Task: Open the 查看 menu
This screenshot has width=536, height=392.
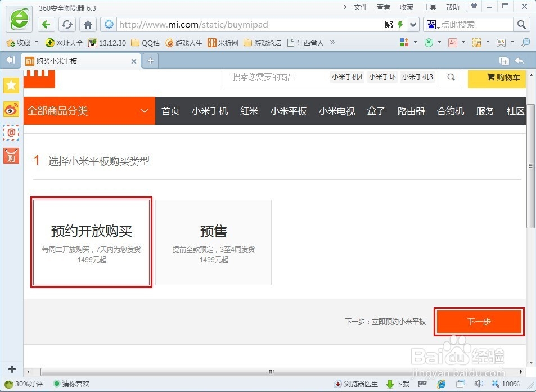Action: coord(384,7)
